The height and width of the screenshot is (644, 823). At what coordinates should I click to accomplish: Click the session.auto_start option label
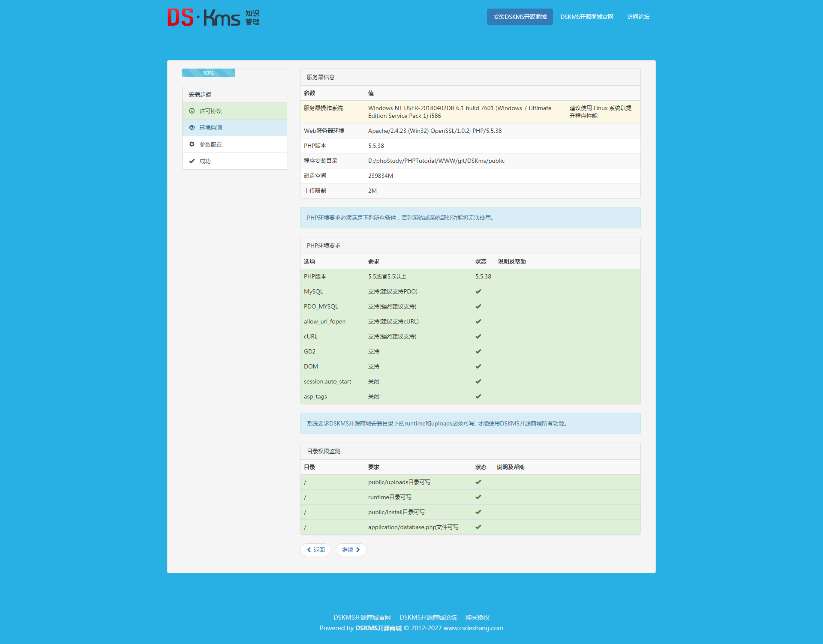[x=327, y=381]
